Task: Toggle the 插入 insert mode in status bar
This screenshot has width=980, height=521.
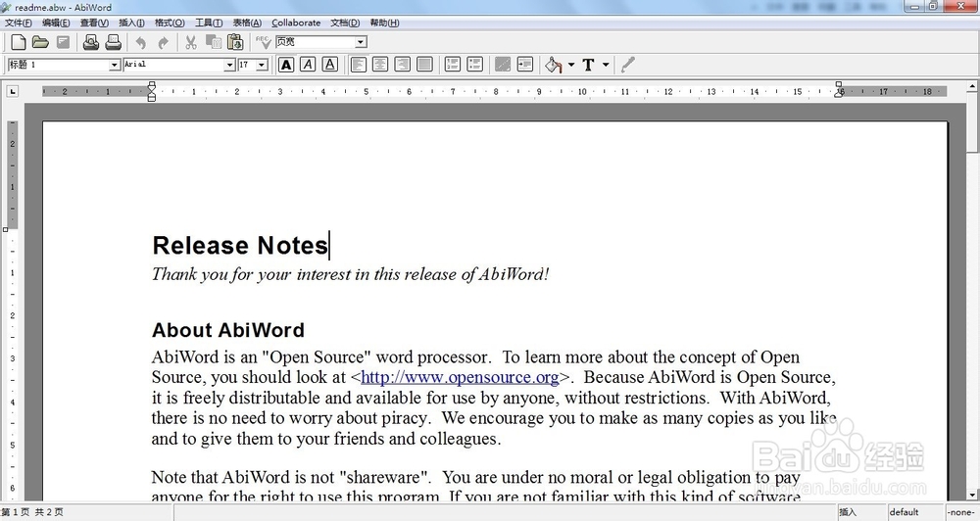Action: coord(860,512)
